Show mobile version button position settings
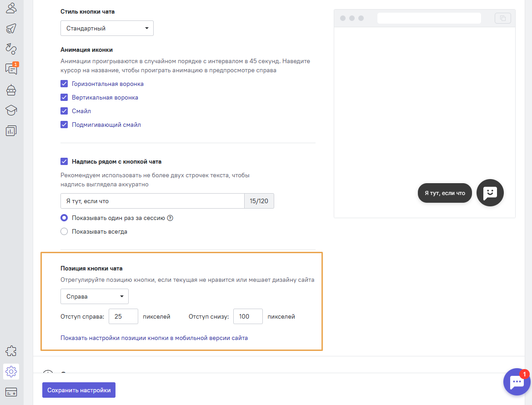 [x=154, y=338]
